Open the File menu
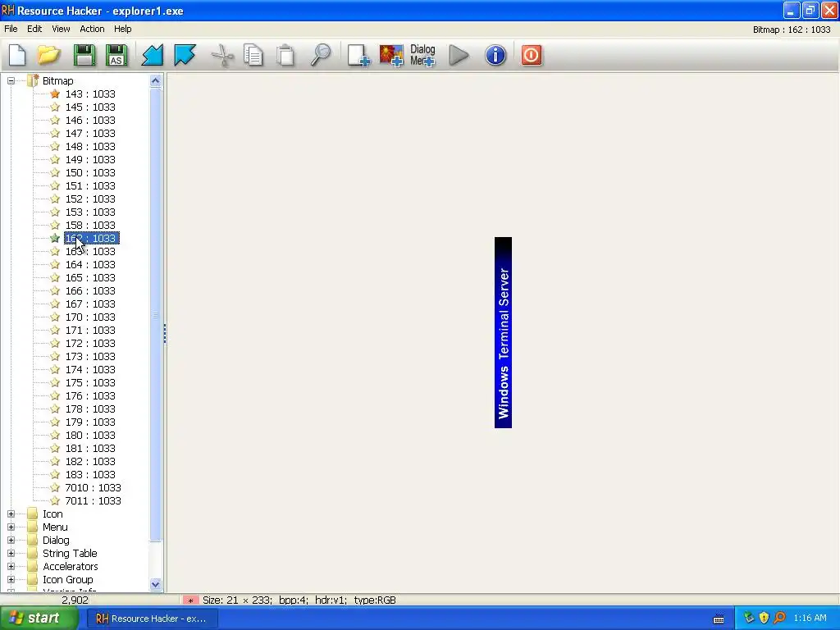Viewport: 840px width, 630px height. point(11,29)
